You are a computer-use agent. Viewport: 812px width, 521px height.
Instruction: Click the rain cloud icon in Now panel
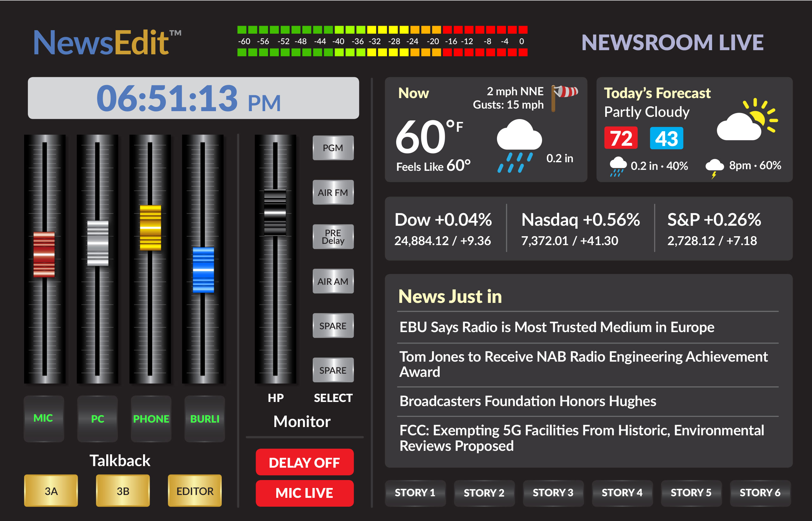tap(519, 146)
